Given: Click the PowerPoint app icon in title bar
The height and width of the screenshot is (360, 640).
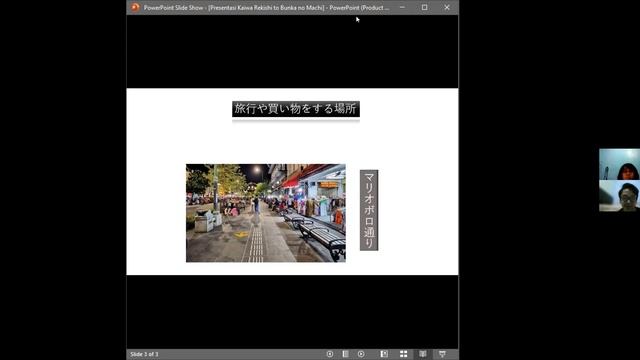Looking at the screenshot, I should 135,7.
